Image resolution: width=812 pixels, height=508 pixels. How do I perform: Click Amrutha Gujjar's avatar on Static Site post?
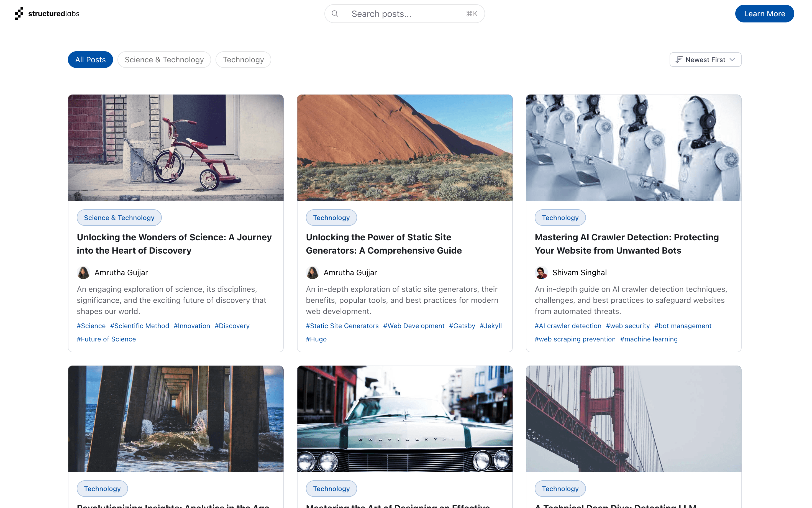pos(312,272)
